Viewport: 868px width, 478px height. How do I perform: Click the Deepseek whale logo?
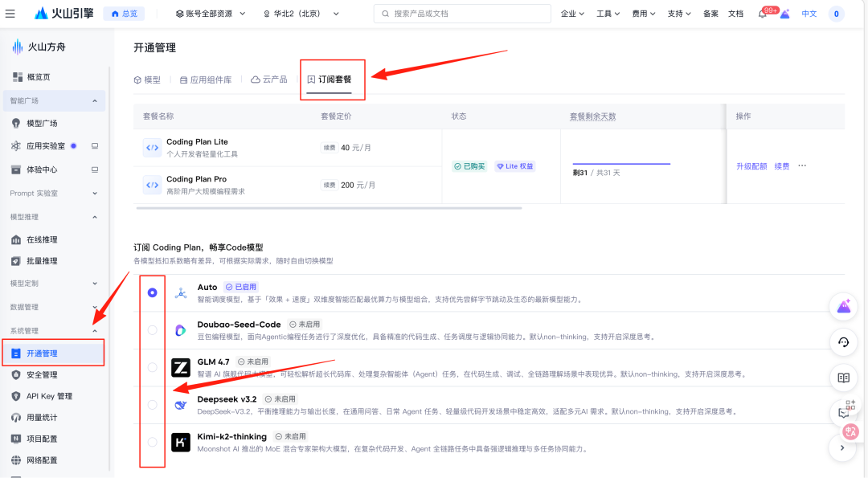181,405
